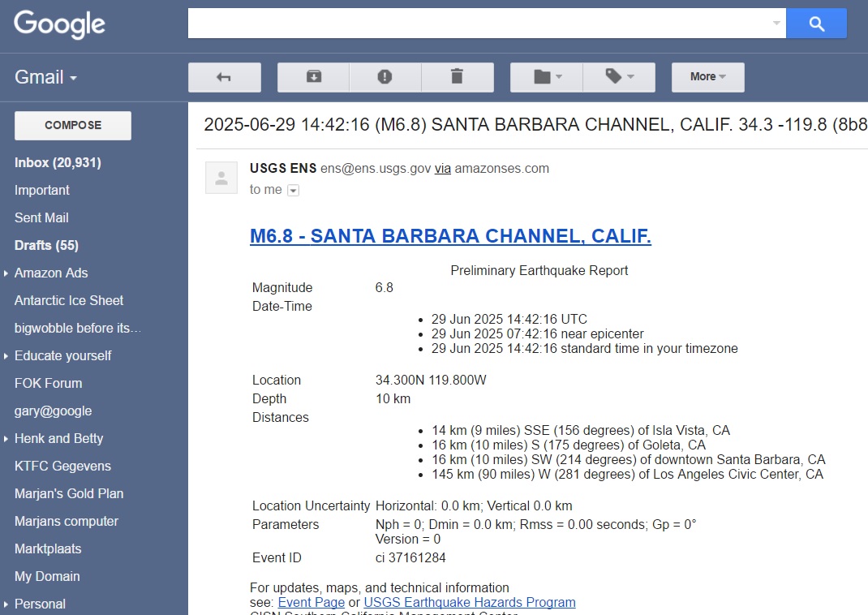Click the blue search magnifier button

817,24
